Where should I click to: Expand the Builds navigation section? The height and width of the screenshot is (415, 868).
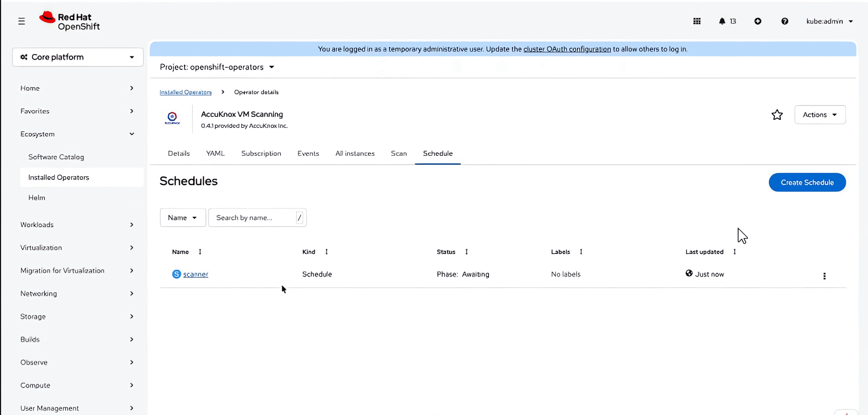click(x=77, y=339)
